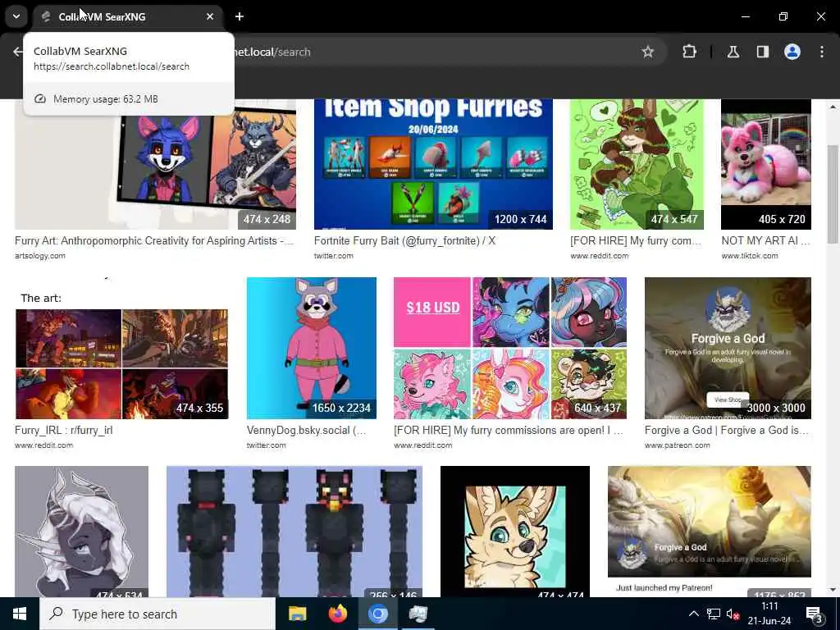The height and width of the screenshot is (630, 840).
Task: Open the notification center icon
Action: point(815,614)
